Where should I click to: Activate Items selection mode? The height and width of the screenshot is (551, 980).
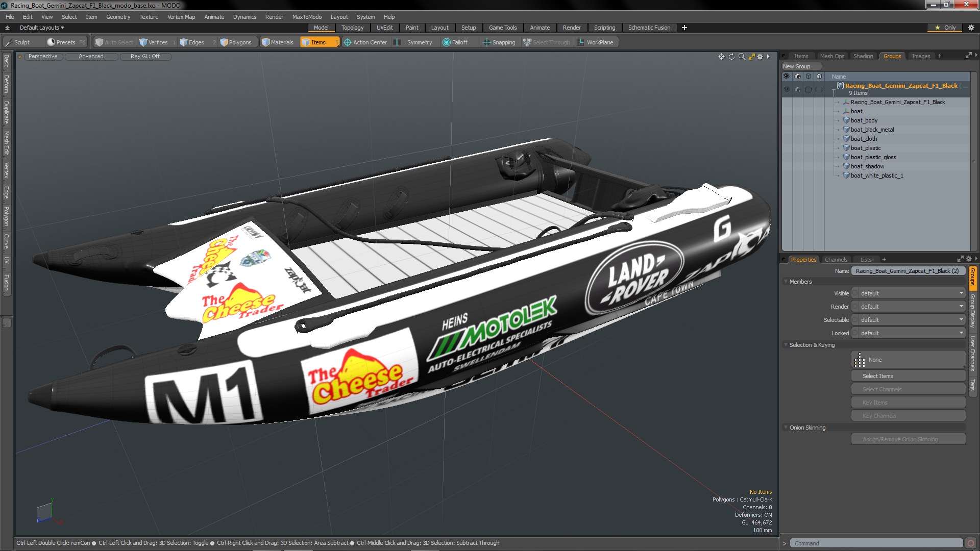point(319,42)
